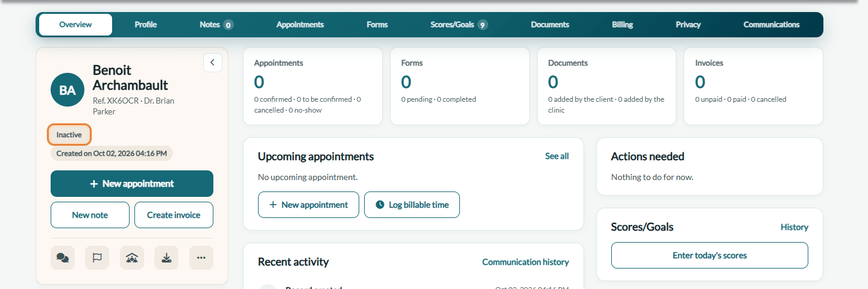868x289 pixels.
Task: Open the Scores/Goals History link
Action: click(794, 227)
